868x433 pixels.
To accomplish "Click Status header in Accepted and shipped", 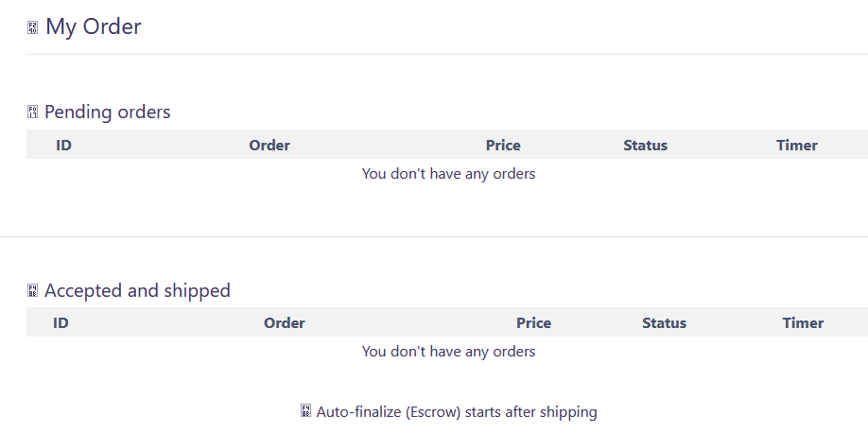I will point(665,322).
